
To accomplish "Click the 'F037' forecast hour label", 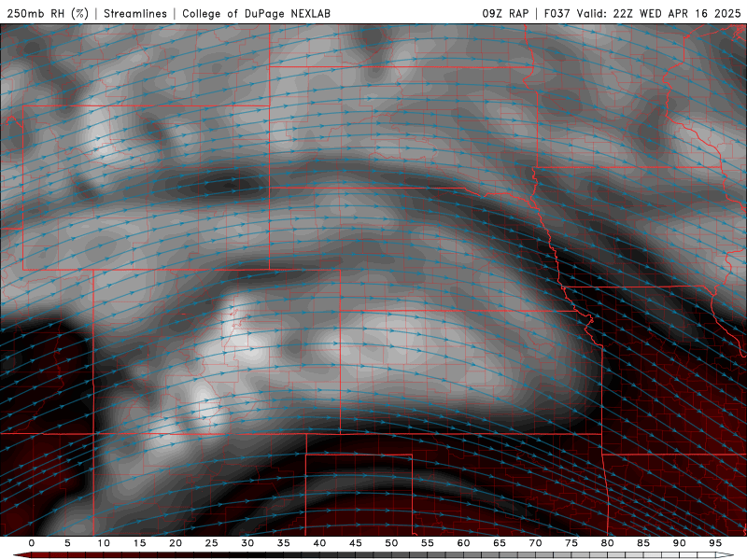I will pyautogui.click(x=557, y=13).
